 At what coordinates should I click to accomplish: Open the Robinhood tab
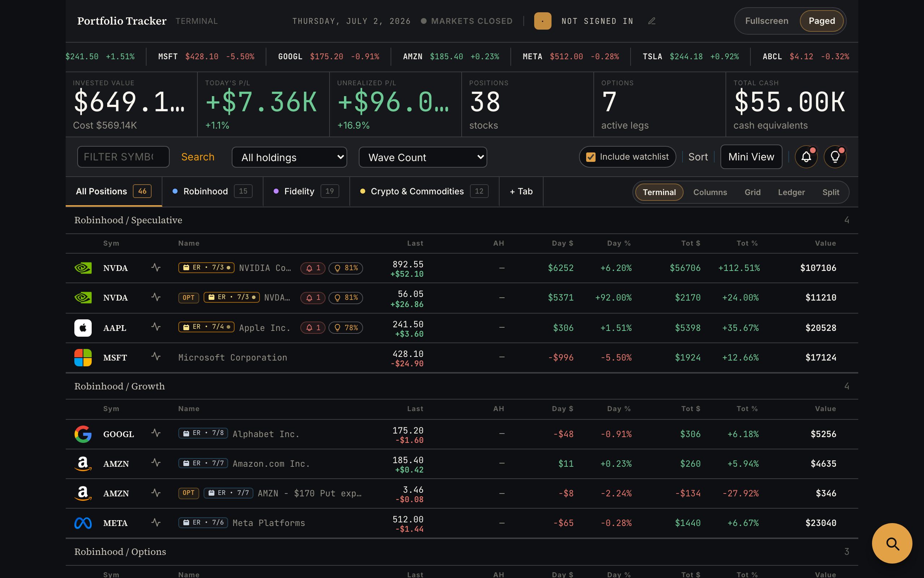click(212, 191)
